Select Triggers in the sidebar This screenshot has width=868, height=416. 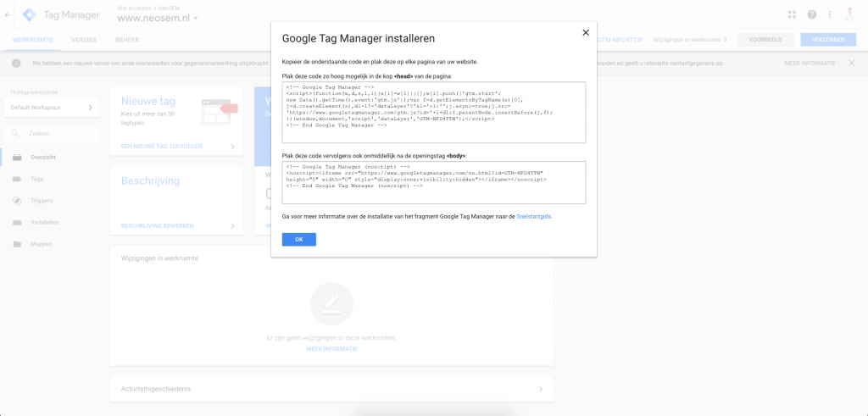42,201
